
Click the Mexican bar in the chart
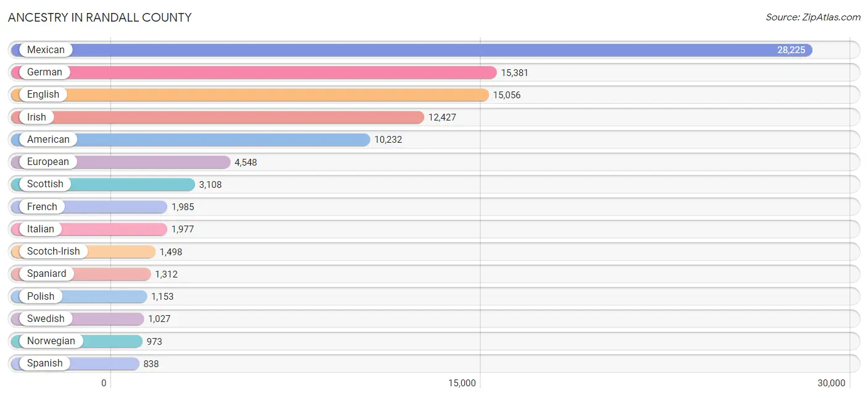[411, 50]
